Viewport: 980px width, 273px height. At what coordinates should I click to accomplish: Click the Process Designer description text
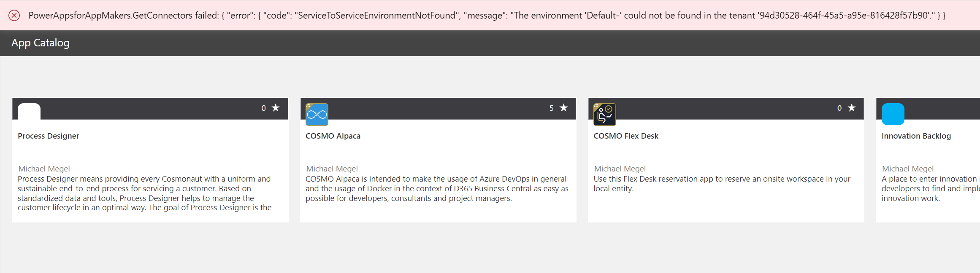(x=144, y=193)
